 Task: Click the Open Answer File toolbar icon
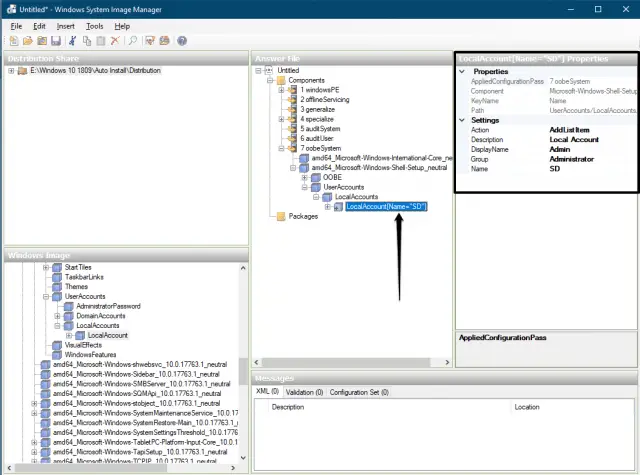(x=28, y=41)
